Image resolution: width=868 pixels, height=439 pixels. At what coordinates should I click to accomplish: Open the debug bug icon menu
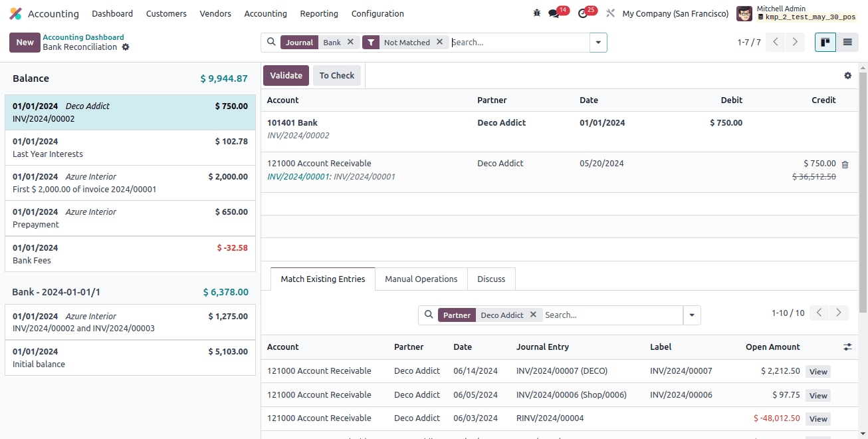pyautogui.click(x=537, y=13)
